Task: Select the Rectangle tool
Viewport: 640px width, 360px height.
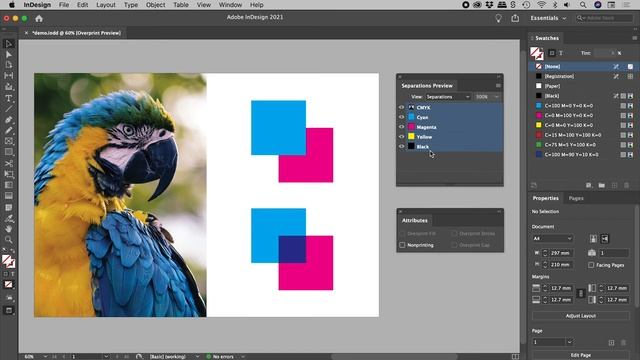Action: 9,152
